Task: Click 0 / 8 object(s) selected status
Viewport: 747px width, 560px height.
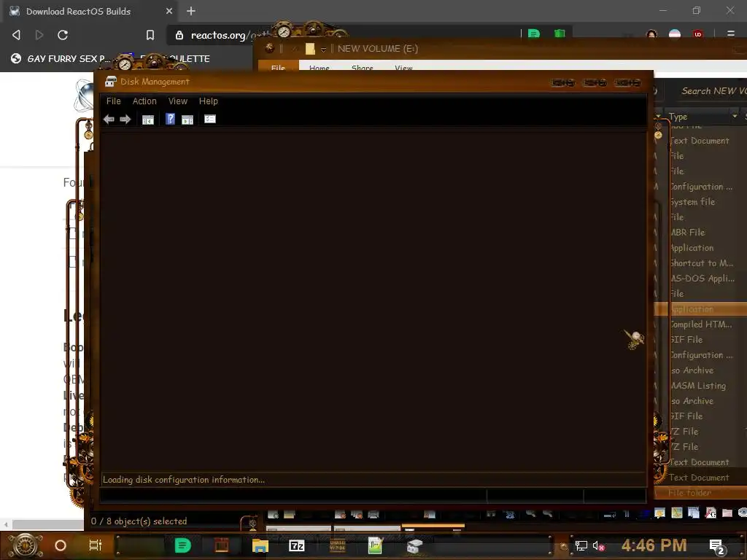Action: (139, 521)
